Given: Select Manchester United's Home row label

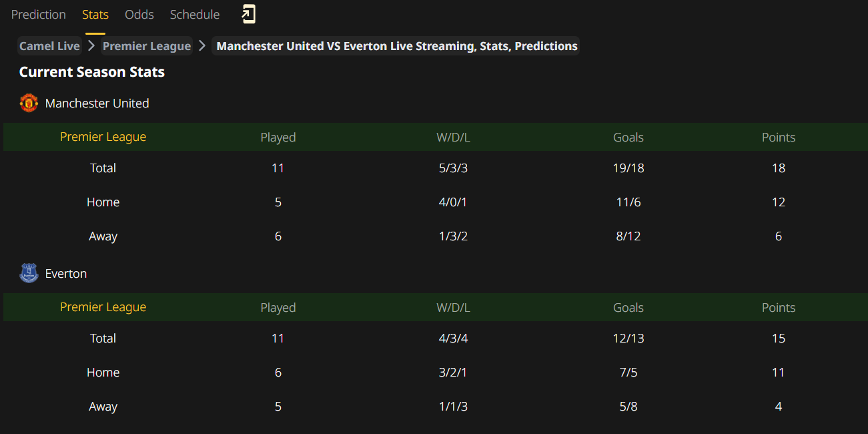Looking at the screenshot, I should point(103,202).
